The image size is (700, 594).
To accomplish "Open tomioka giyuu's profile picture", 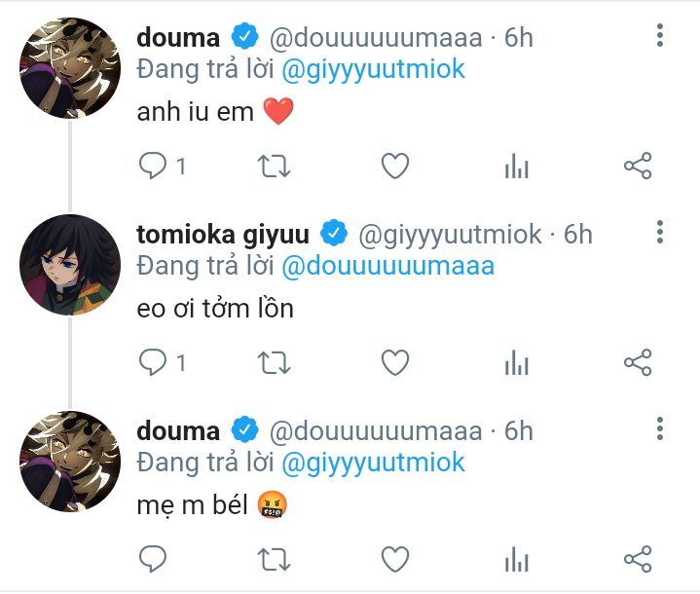I will (x=70, y=265).
